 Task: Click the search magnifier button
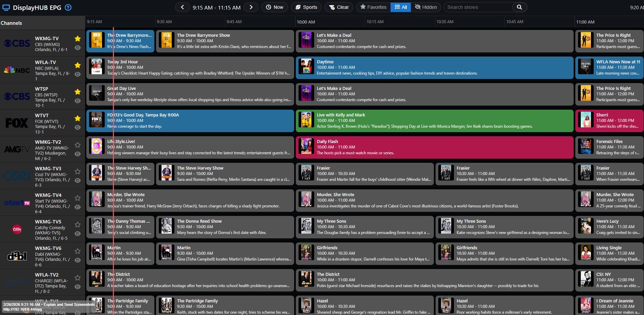tap(519, 7)
